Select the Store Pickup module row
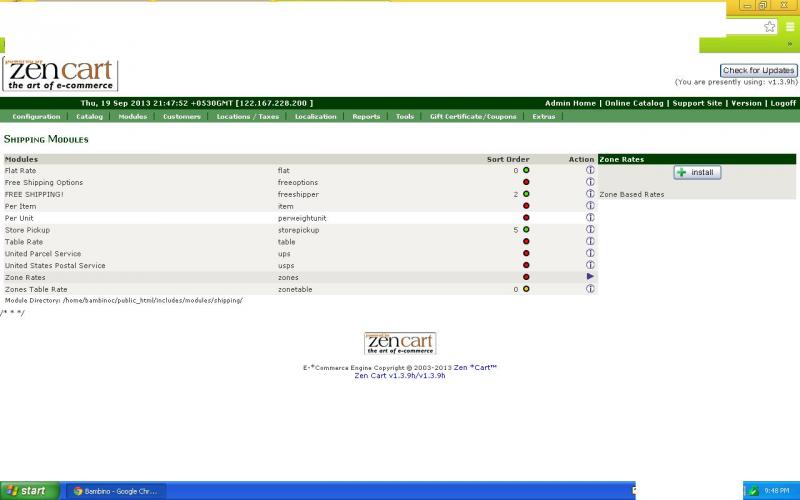 click(x=301, y=230)
